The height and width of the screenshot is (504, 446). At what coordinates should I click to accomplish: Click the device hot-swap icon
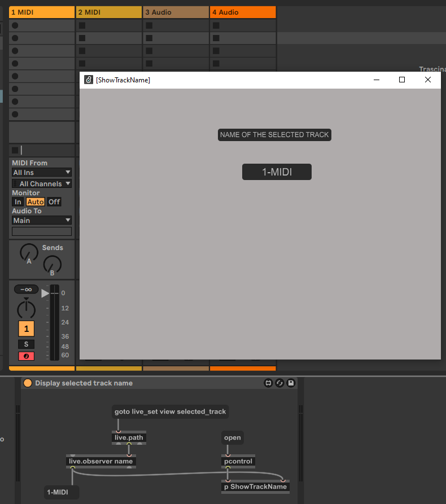pos(279,383)
